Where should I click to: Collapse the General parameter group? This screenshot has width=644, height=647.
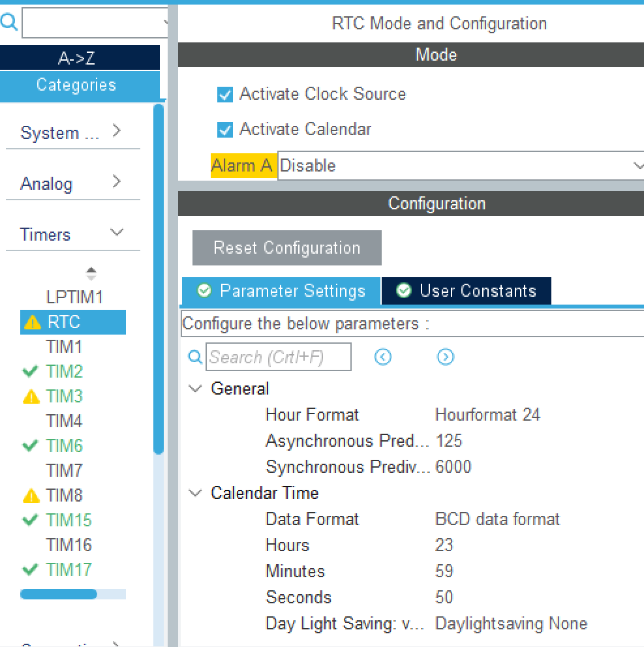(195, 388)
